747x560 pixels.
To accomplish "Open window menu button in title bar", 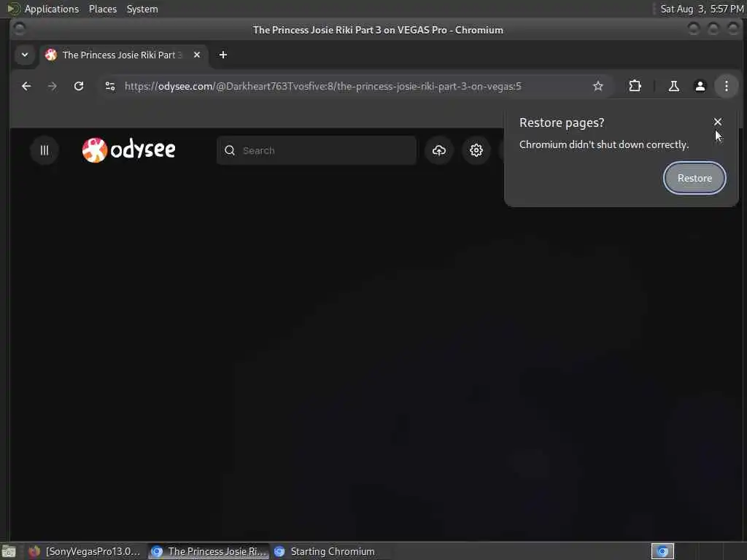I will click(20, 29).
